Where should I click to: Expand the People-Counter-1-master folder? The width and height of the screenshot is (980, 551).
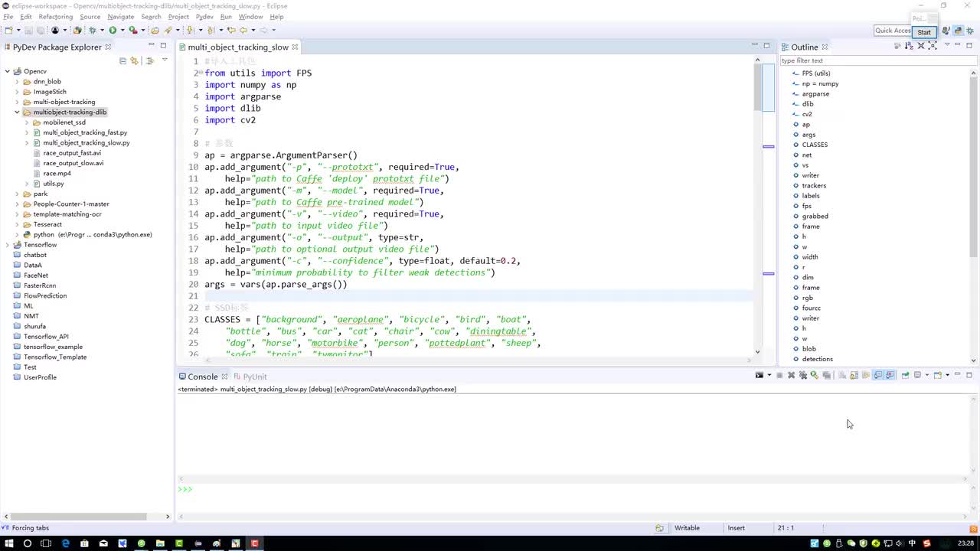click(17, 204)
